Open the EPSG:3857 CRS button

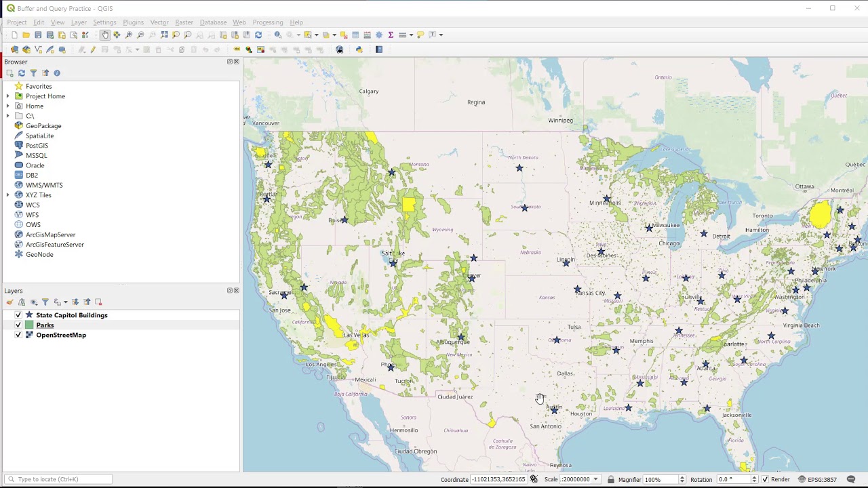tap(817, 479)
